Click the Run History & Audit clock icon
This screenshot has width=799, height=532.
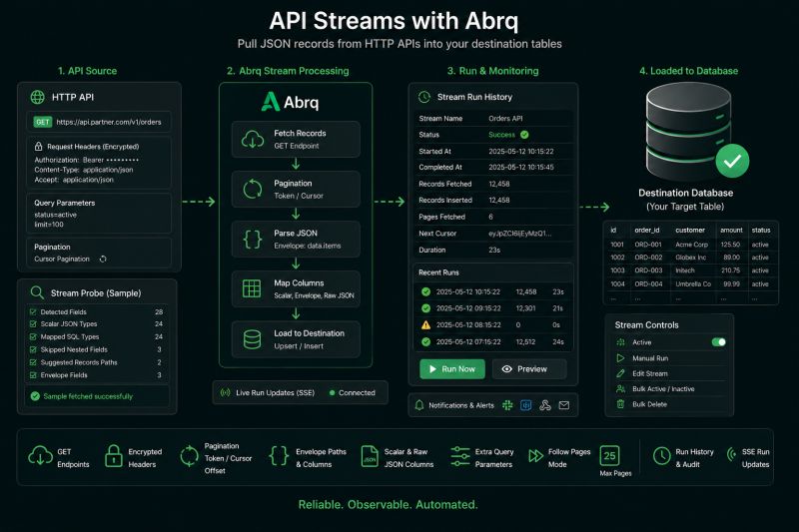pos(661,456)
